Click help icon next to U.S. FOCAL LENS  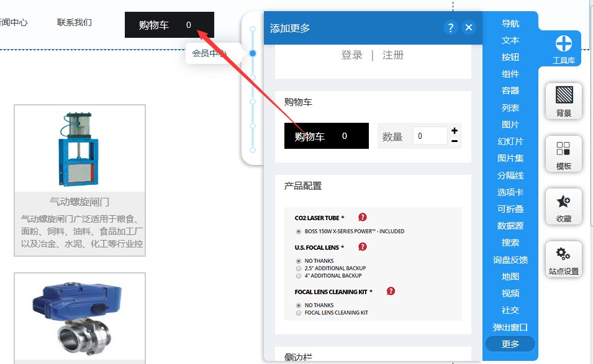pos(362,247)
